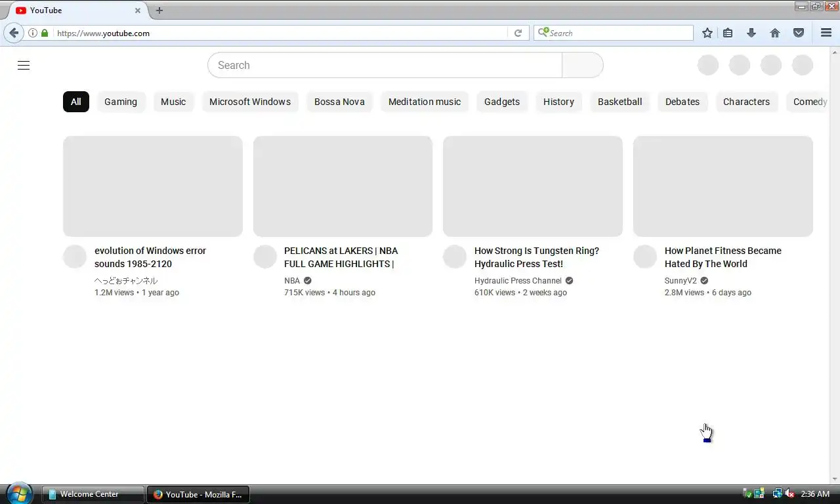Open Firefox downloads arrow icon
This screenshot has height=504, width=840.
(x=751, y=33)
